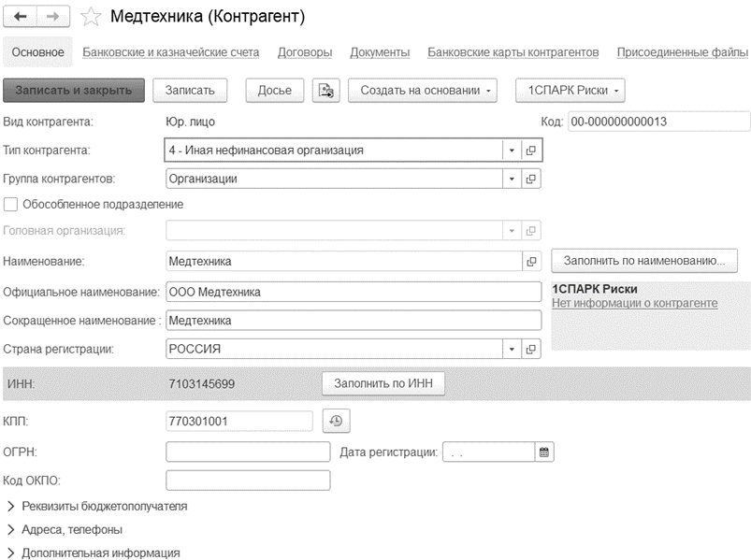Open the Группа контрагентов linked record icon
Image resolution: width=751 pixels, height=560 pixels.
pos(530,179)
